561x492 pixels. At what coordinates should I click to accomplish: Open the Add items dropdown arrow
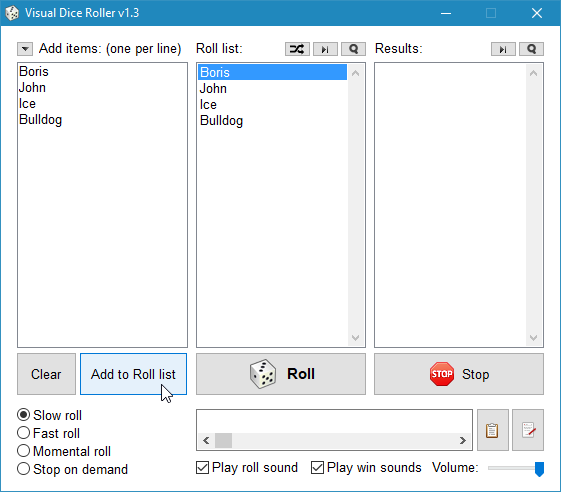coord(25,49)
